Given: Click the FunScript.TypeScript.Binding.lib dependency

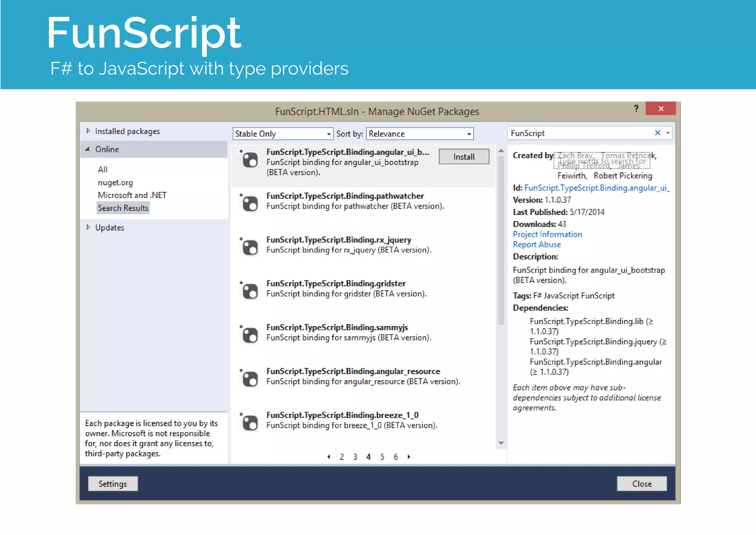Looking at the screenshot, I should click(x=591, y=326).
